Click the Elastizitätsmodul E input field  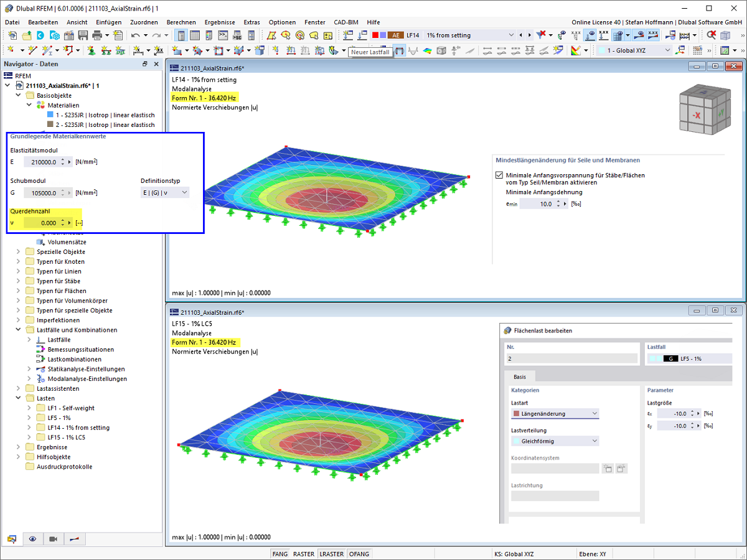point(41,162)
